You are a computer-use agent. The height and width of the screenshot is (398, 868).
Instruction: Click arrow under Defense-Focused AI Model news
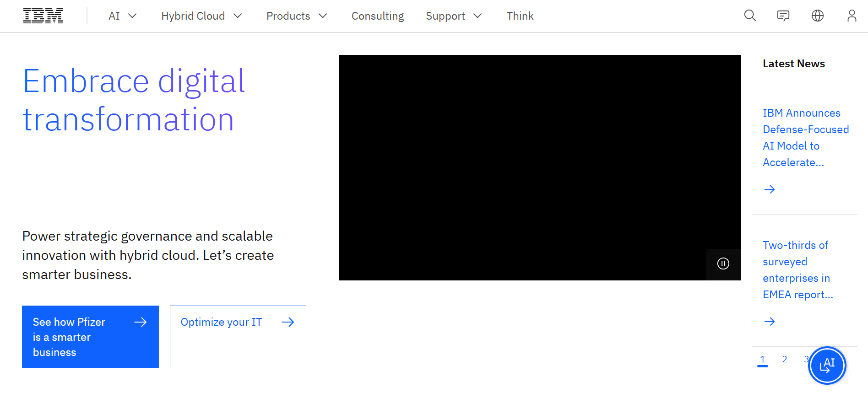(770, 189)
